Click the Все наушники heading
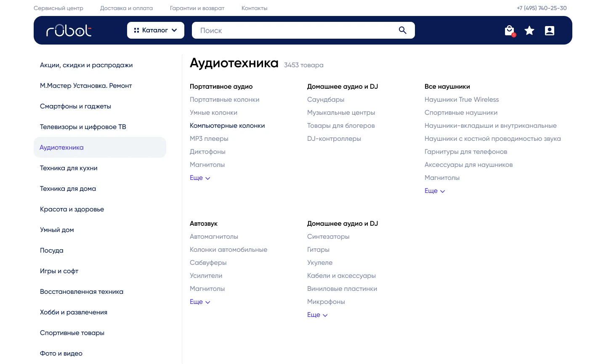The image size is (606, 364). tap(447, 87)
